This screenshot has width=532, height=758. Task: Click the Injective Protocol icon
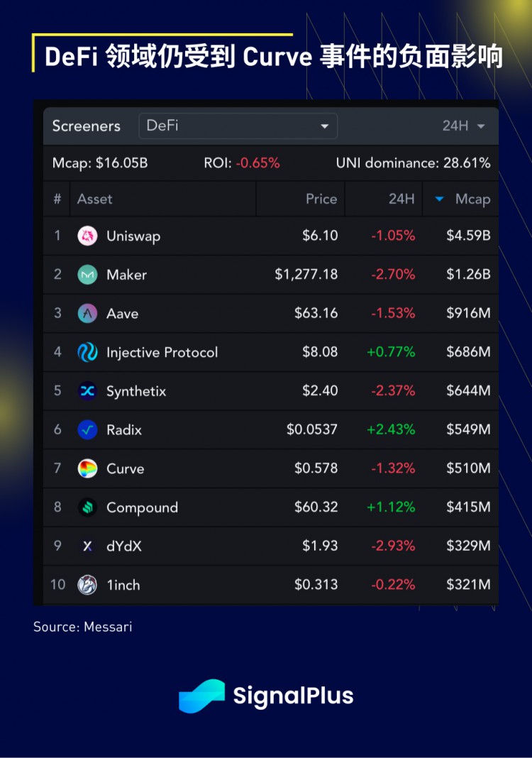click(87, 352)
